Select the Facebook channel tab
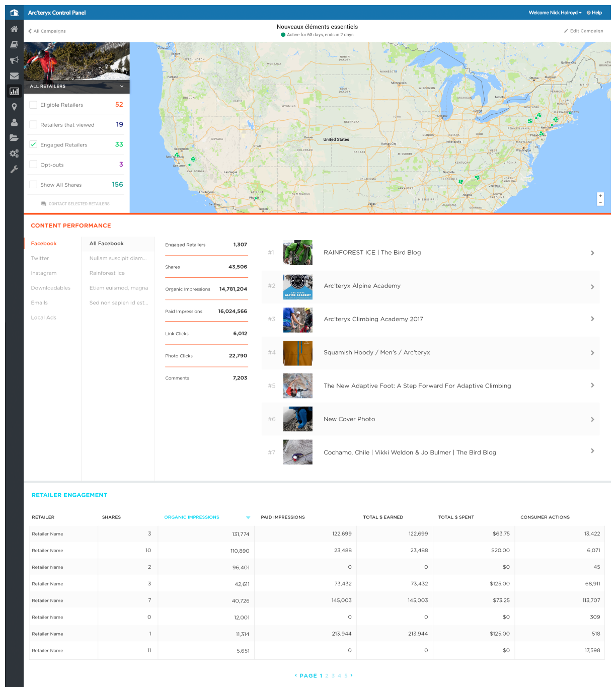This screenshot has width=616, height=687. (44, 244)
